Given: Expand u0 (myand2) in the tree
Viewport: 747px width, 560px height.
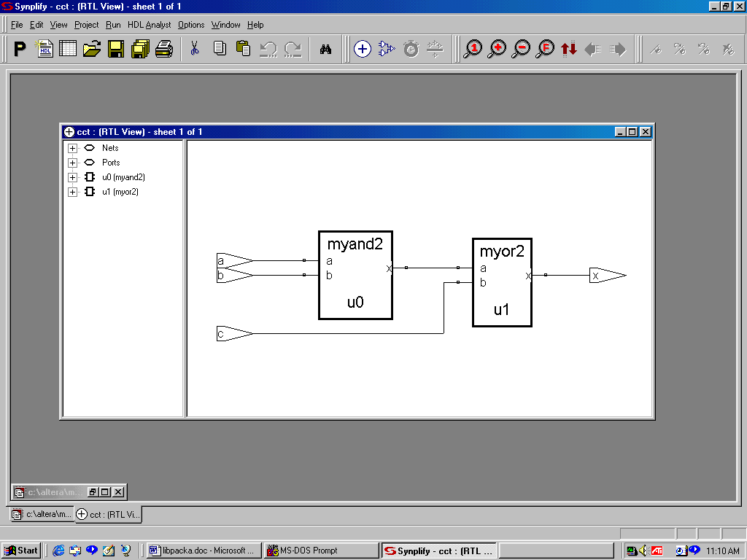Looking at the screenshot, I should coord(72,177).
